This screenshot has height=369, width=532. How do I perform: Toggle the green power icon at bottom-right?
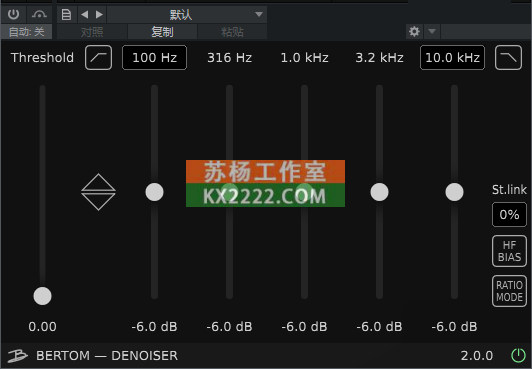(x=518, y=355)
